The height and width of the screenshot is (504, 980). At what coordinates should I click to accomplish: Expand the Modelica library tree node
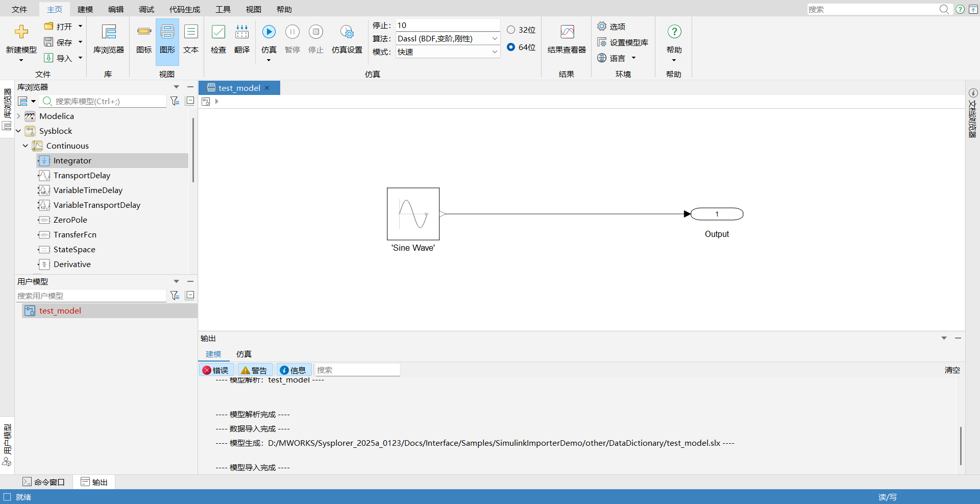pyautogui.click(x=19, y=116)
